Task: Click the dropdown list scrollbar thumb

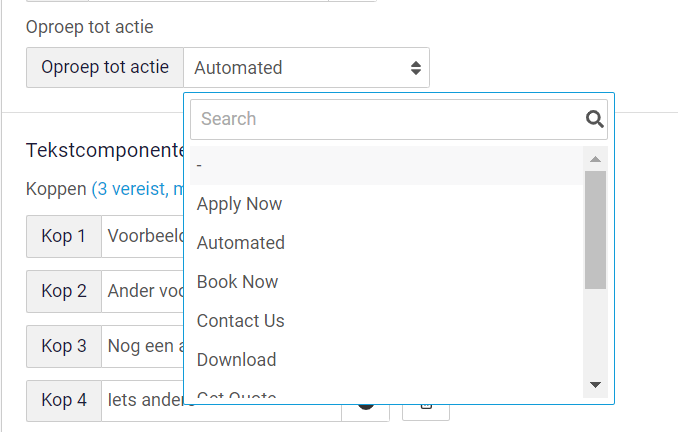Action: (x=595, y=230)
